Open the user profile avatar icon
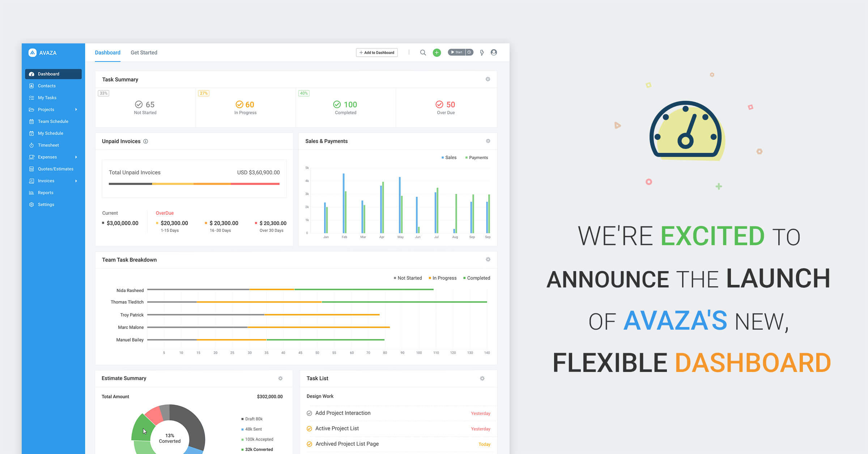 coord(494,52)
